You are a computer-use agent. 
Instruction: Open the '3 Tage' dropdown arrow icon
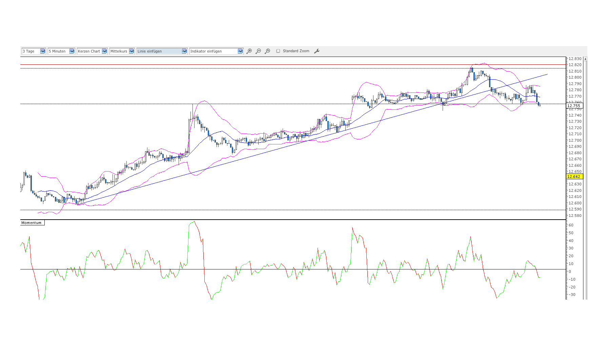pyautogui.click(x=43, y=51)
